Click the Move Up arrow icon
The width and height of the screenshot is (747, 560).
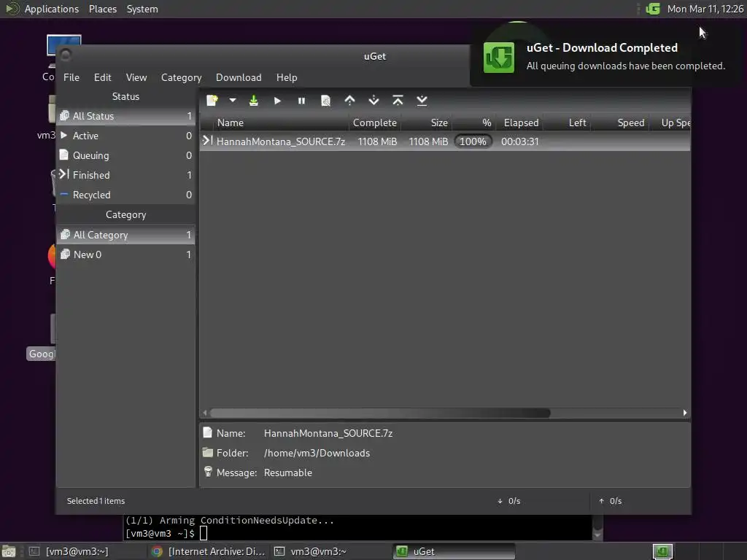point(349,101)
